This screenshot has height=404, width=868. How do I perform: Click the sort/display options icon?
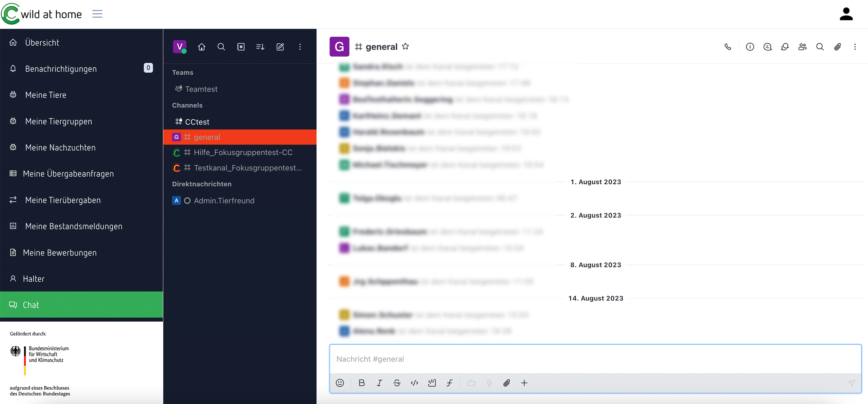click(260, 47)
